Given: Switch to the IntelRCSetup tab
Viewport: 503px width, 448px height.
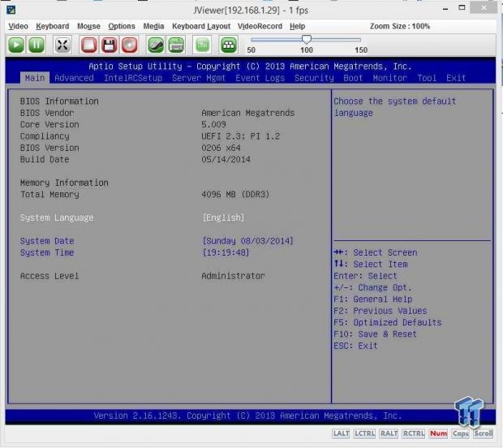Looking at the screenshot, I should click(x=133, y=78).
